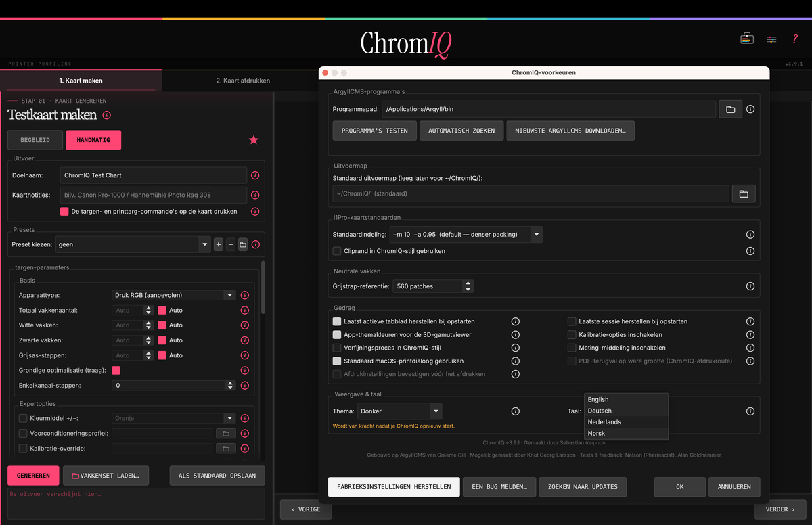812x525 pixels.
Task: Open preferences sliders icon in header
Action: click(771, 39)
